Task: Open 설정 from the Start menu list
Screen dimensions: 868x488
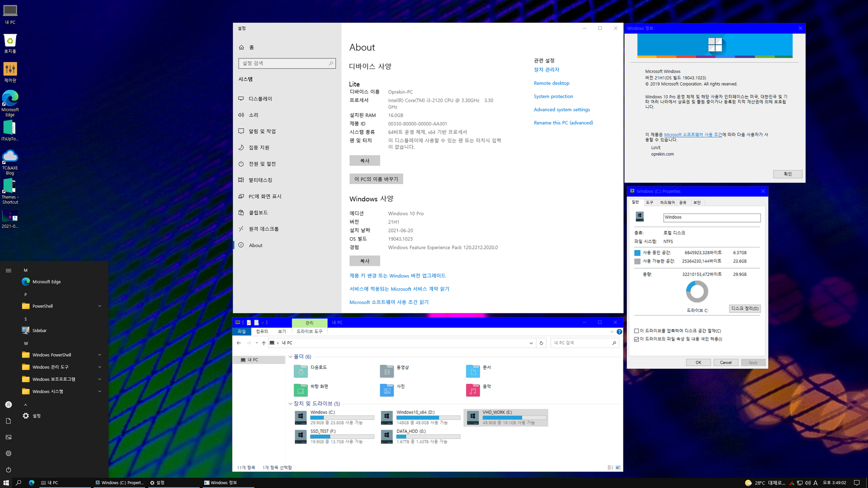Action: pos(32,416)
